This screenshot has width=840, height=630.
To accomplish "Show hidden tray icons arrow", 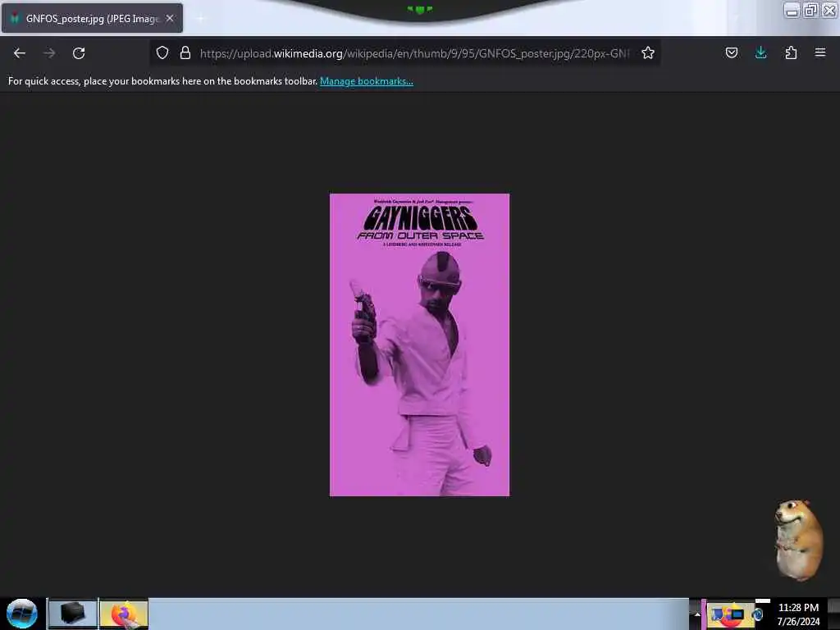I will (697, 614).
